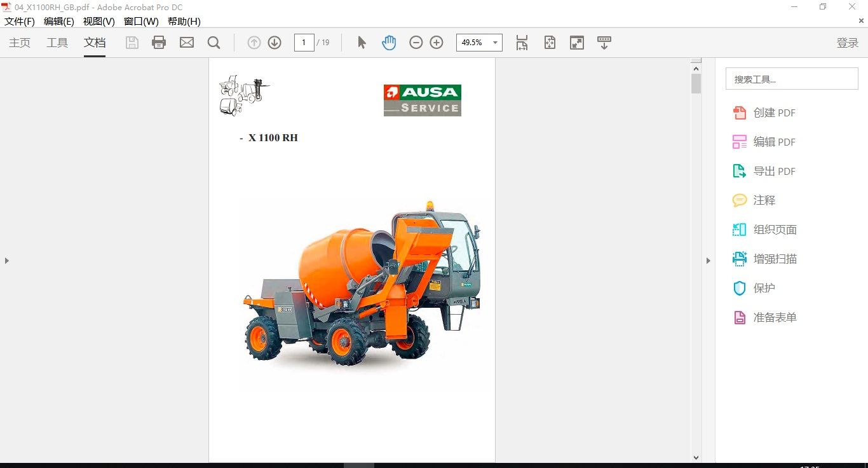Open the zoom percentage dropdown
The width and height of the screenshot is (868, 468).
[x=496, y=43]
